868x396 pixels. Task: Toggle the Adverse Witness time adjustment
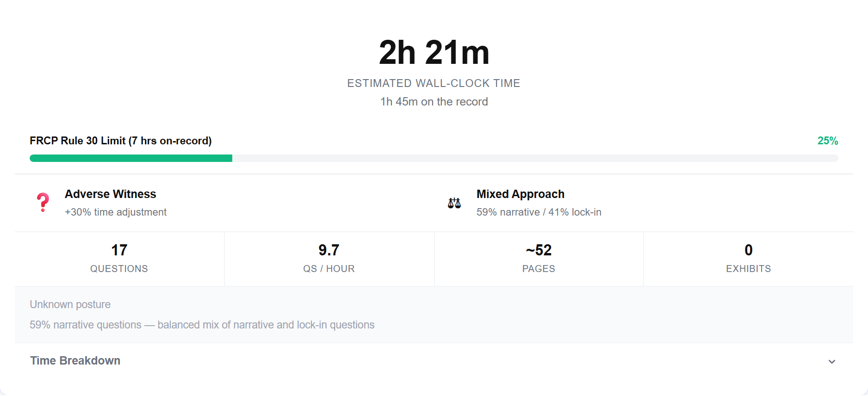tap(116, 212)
